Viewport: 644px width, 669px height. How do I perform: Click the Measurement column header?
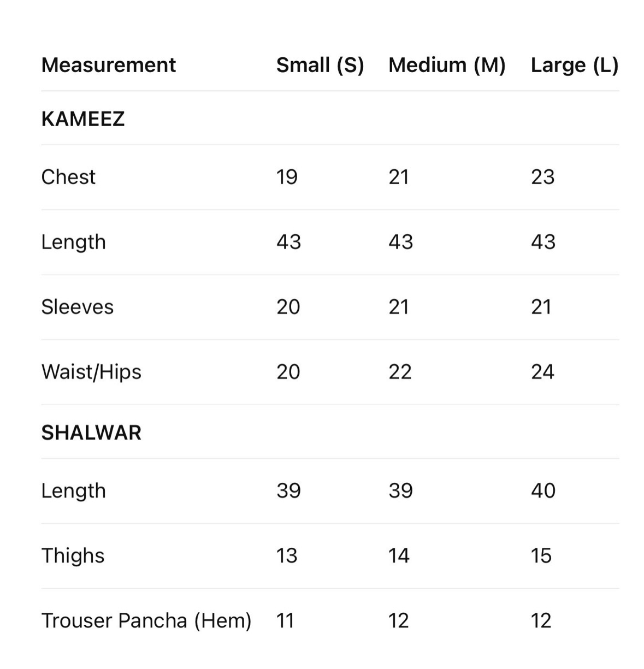(108, 65)
